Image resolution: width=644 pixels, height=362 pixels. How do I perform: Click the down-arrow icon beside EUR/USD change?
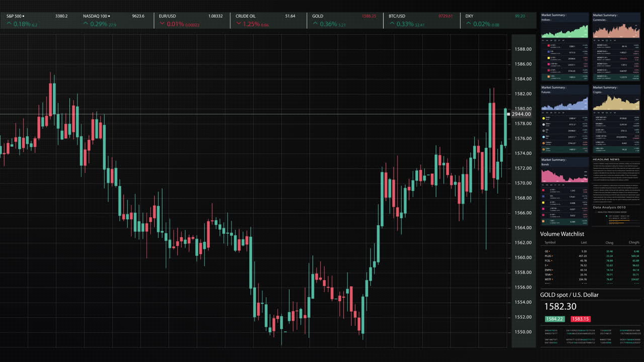coord(163,23)
